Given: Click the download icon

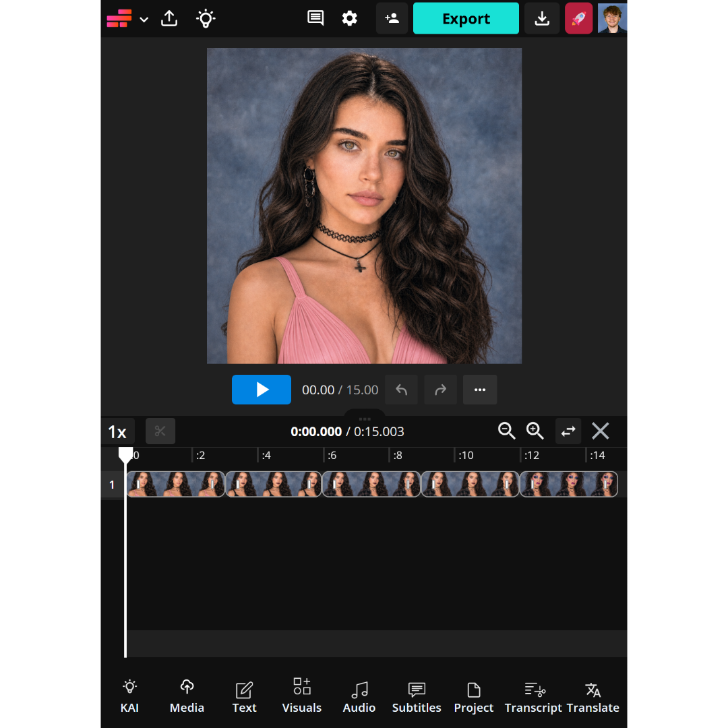Looking at the screenshot, I should (542, 18).
